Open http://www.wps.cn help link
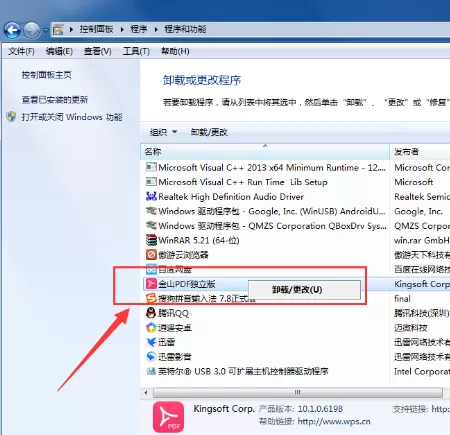Screen dimensions: 450x435 click(334, 422)
